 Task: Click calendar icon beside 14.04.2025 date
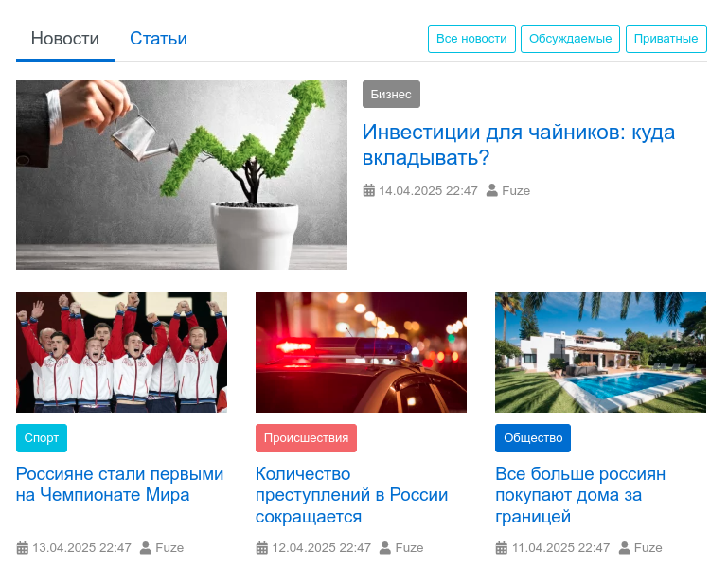tap(368, 190)
